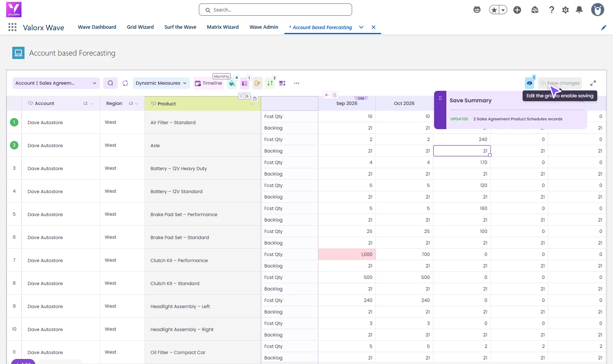Screen dimensions: 613x364
Task: Click the 240 Fcst Qty cell for Axle
Action: pos(462,139)
